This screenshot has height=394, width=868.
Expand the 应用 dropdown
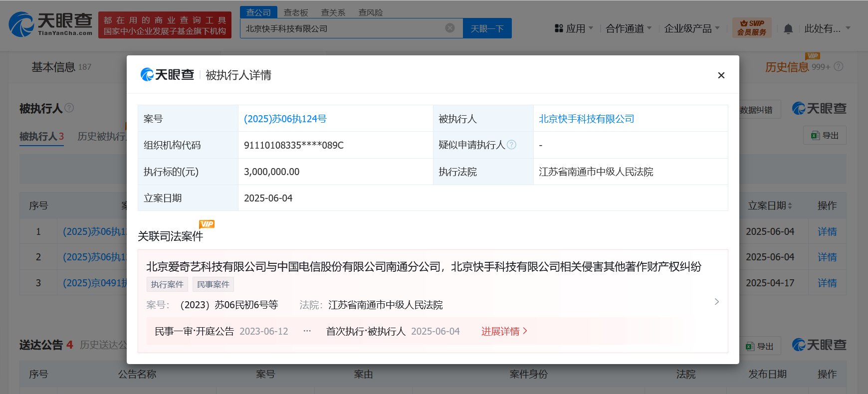574,28
